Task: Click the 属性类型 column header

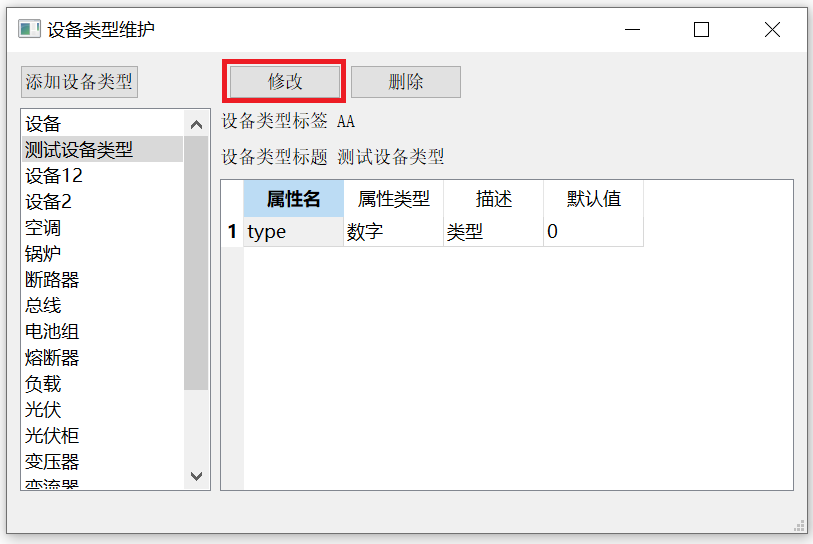Action: click(394, 199)
